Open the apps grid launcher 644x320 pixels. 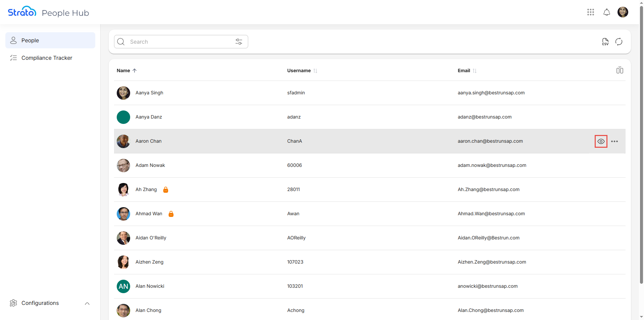(591, 12)
